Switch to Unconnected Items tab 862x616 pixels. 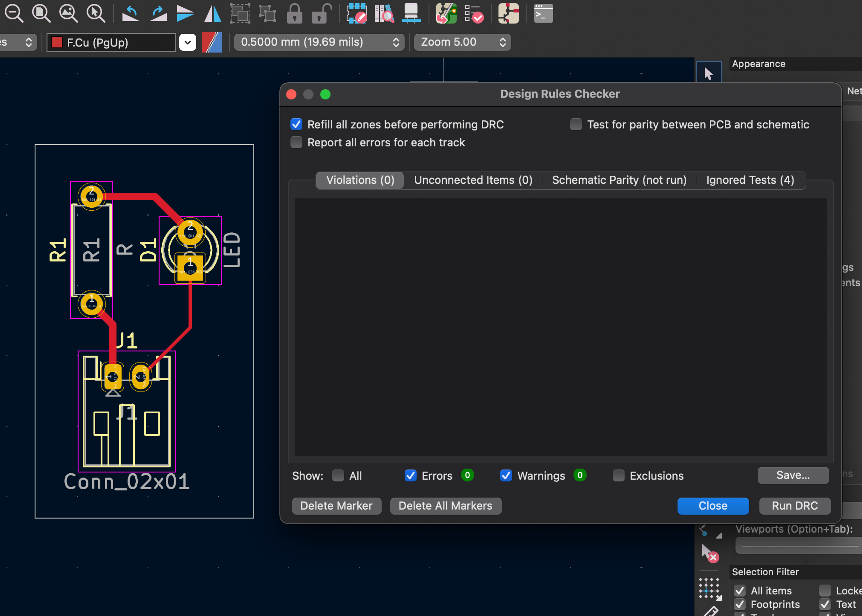pos(473,180)
